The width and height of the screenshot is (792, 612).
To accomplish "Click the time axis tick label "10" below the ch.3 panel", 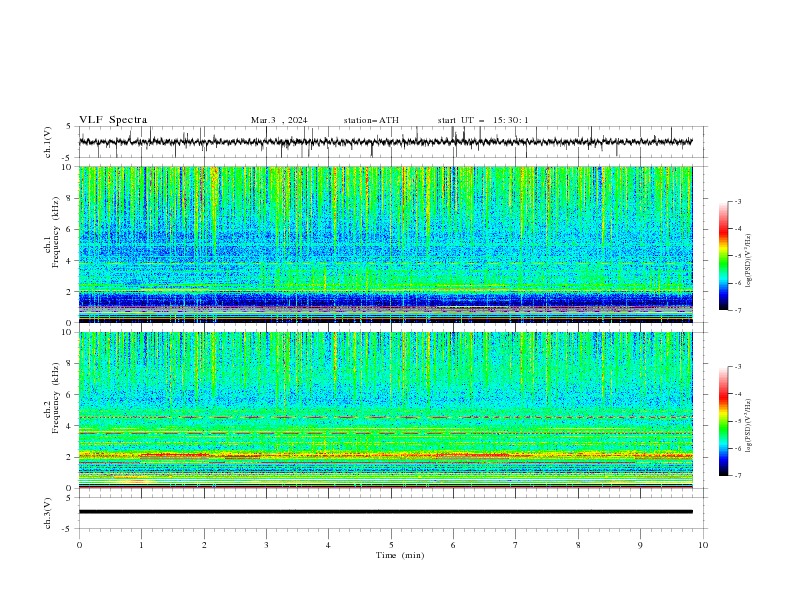I will click(x=703, y=545).
